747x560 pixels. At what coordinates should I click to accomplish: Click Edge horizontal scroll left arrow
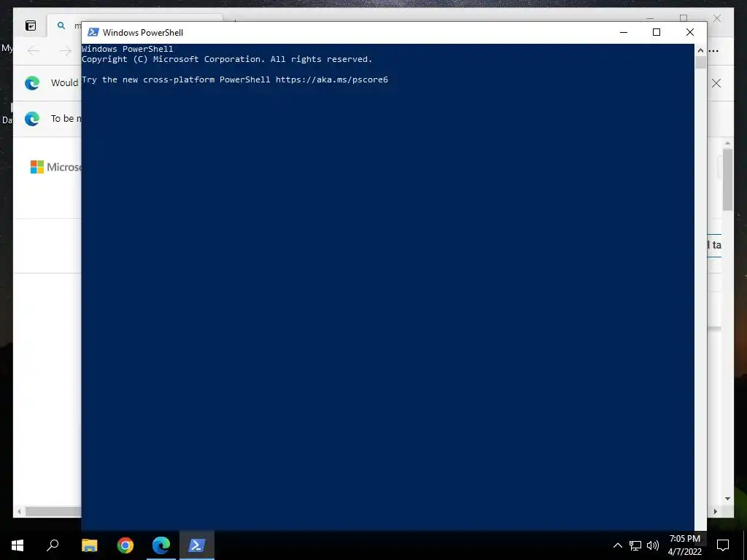(19, 511)
